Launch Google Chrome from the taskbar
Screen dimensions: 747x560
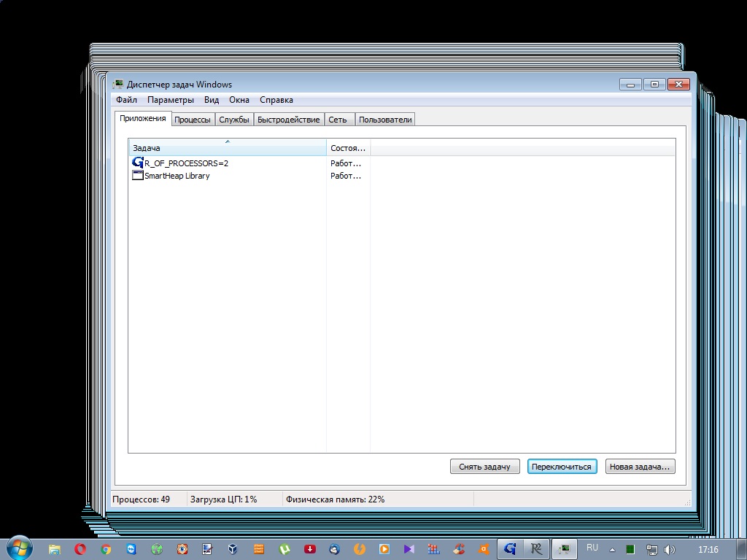click(106, 549)
